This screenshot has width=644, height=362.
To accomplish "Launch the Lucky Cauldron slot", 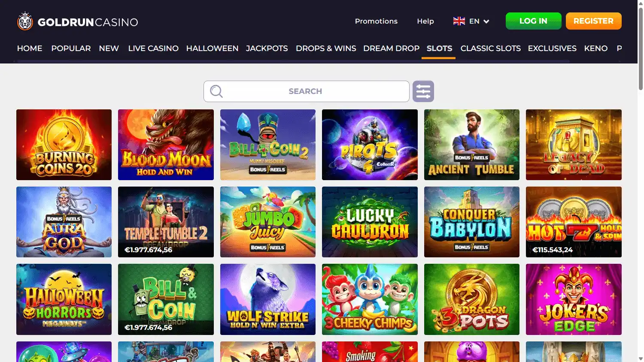I will [x=370, y=222].
